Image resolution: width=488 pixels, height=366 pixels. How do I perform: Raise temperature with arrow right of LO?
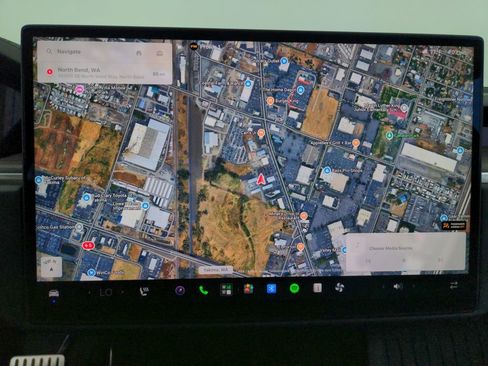coord(123,292)
